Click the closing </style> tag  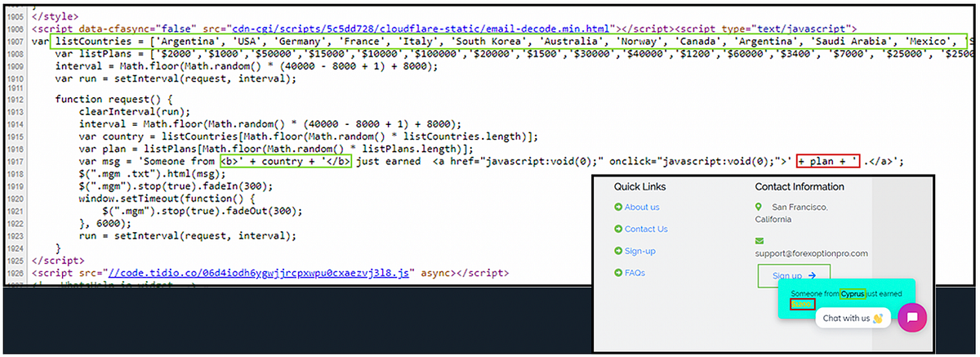pyautogui.click(x=54, y=16)
